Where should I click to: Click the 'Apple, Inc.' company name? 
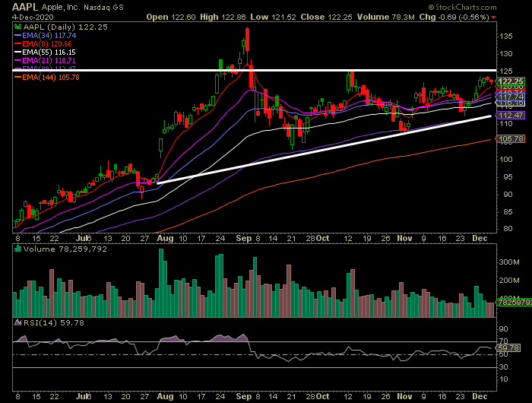pyautogui.click(x=60, y=7)
